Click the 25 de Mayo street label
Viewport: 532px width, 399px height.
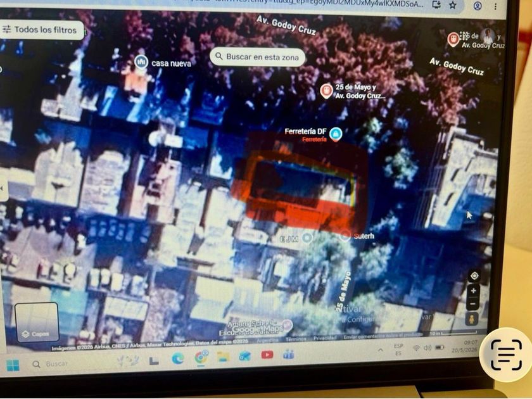coord(343,291)
